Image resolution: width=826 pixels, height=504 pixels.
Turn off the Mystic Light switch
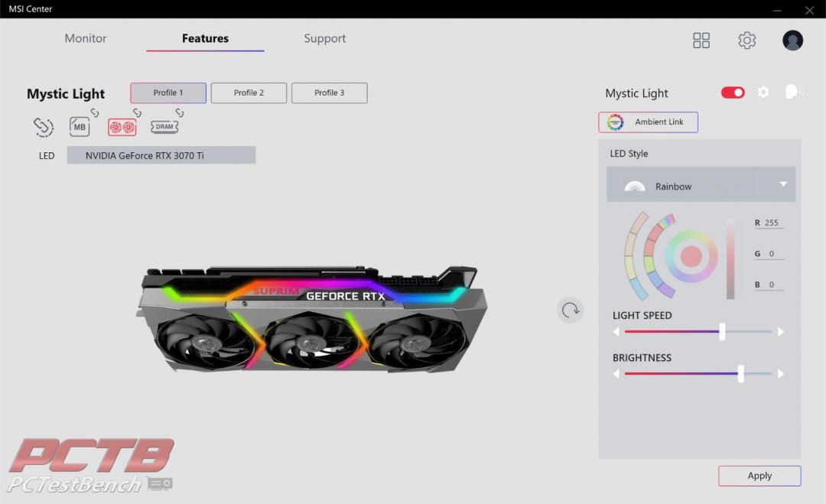733,93
